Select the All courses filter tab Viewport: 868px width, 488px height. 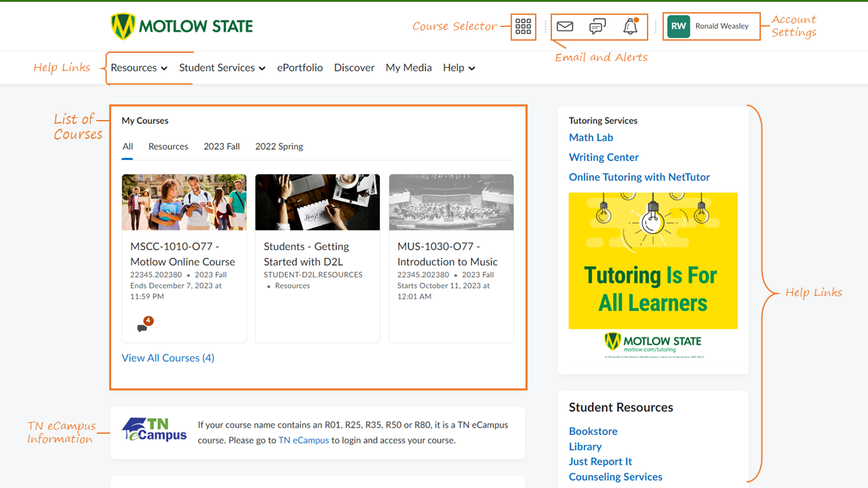click(x=127, y=146)
